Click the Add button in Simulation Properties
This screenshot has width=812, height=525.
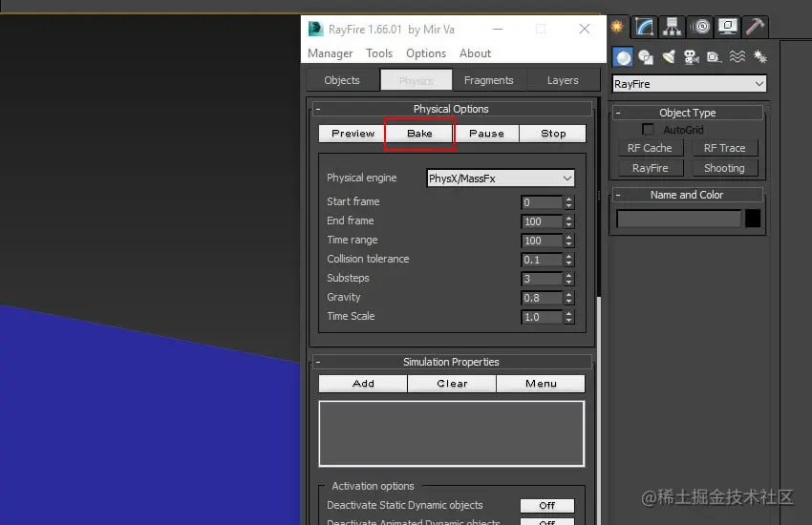(x=363, y=384)
